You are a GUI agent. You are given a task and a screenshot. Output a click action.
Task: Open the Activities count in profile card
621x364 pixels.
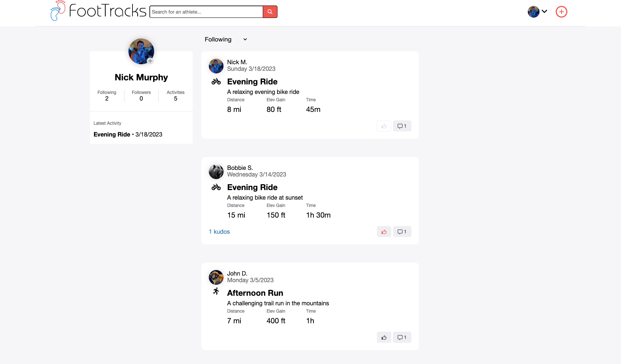(175, 95)
